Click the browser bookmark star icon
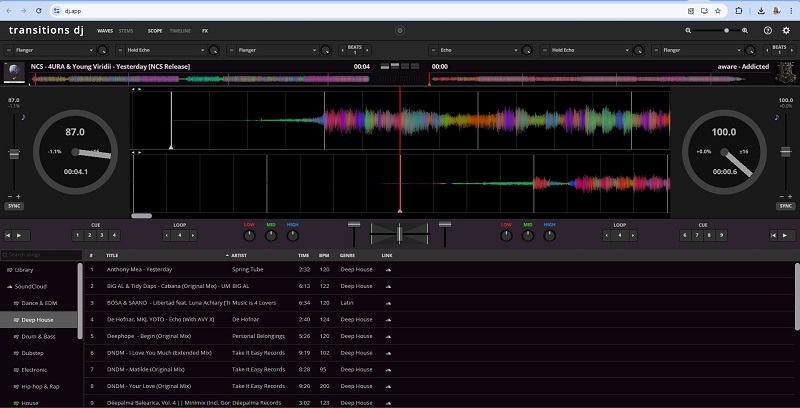This screenshot has width=800, height=408. (718, 11)
